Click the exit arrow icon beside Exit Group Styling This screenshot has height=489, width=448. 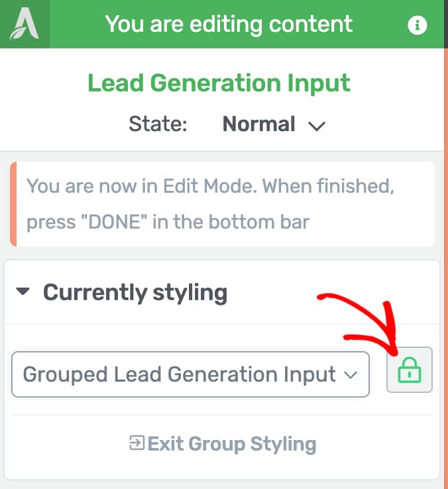coord(137,443)
